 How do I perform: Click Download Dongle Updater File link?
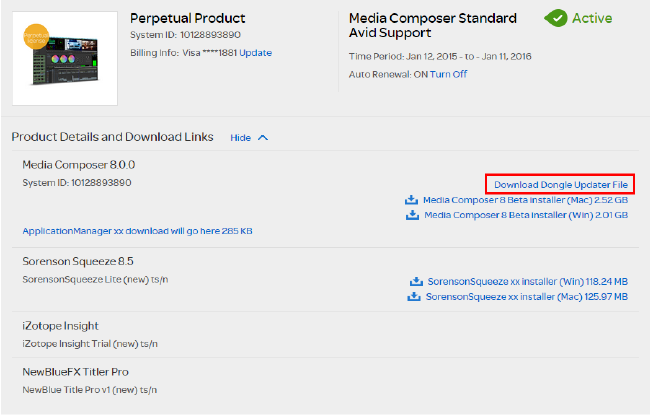point(561,185)
